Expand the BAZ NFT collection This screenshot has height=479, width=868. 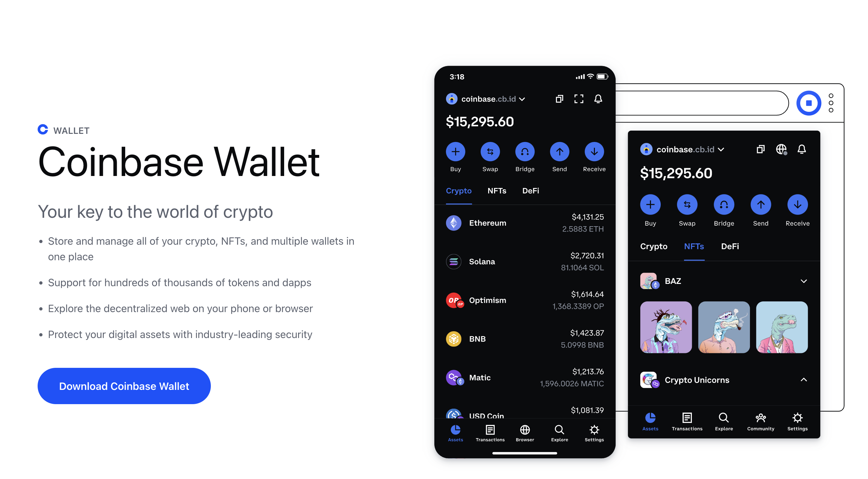tap(804, 281)
